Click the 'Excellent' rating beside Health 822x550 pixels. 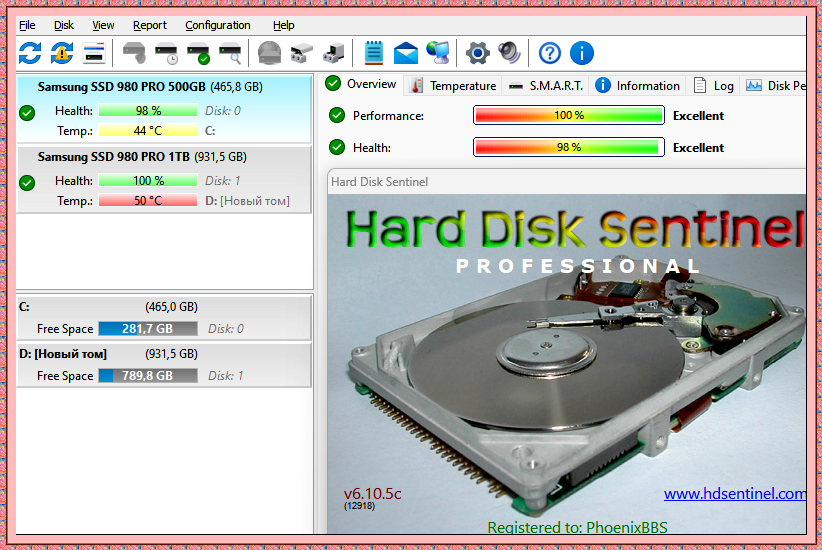coord(698,148)
